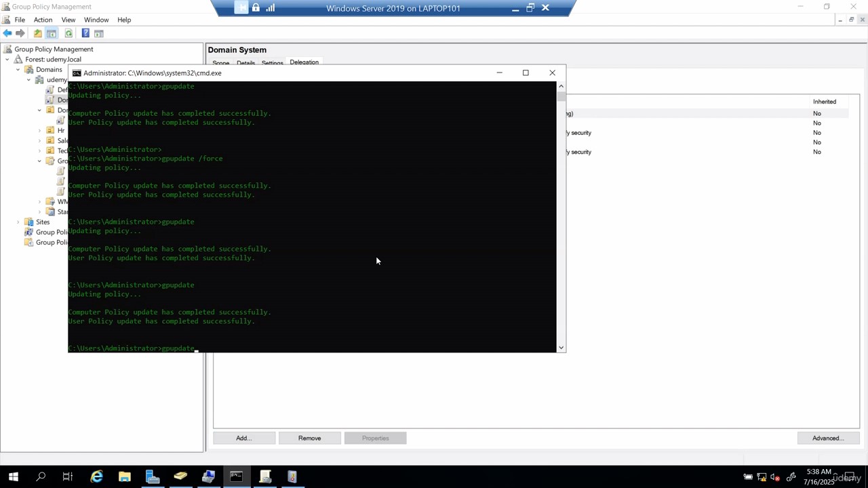
Task: Click the last gpupdate command line
Action: [132, 348]
